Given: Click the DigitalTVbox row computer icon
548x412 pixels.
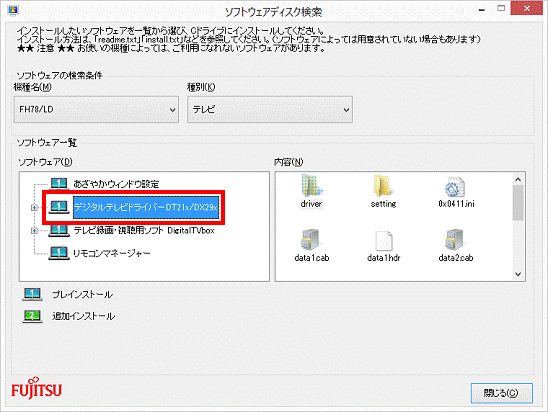Looking at the screenshot, I should coord(59,230).
